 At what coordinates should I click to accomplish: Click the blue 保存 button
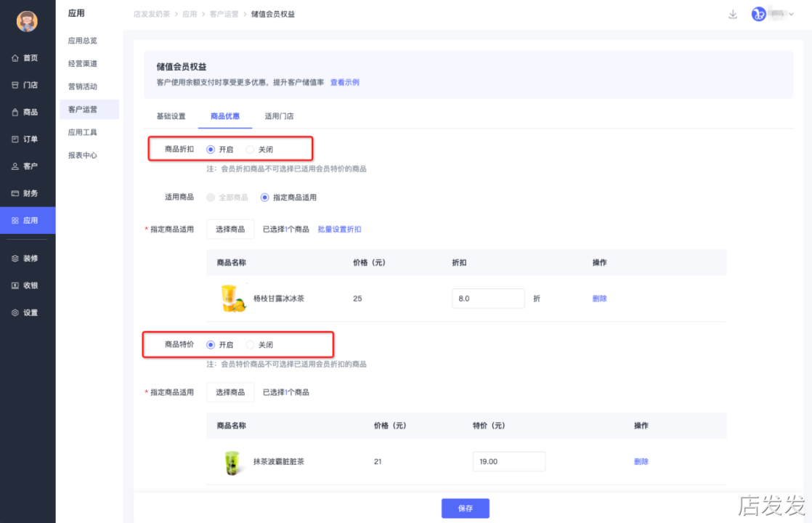click(466, 508)
